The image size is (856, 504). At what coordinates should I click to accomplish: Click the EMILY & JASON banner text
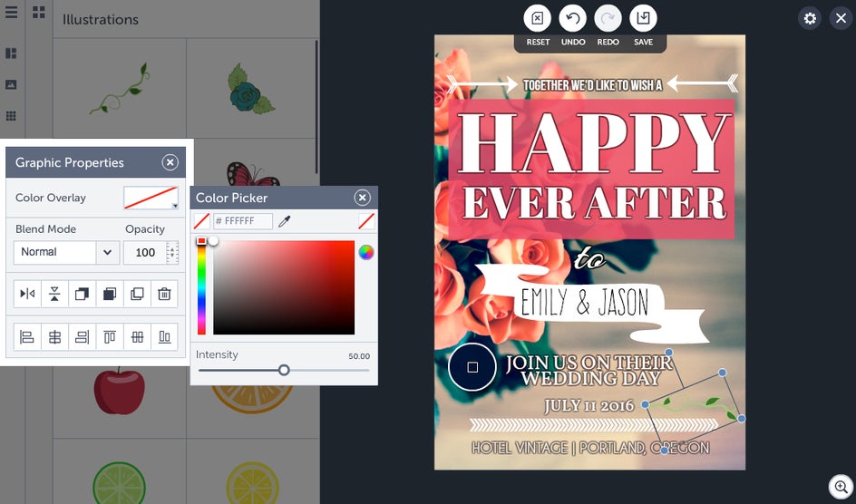(x=585, y=302)
